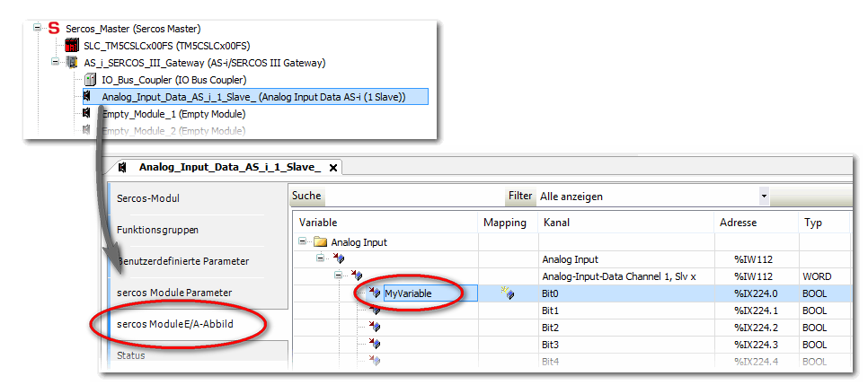This screenshot has height=385, width=868.
Task: Click the Bit0 mapping new-variable icon
Action: 507,293
